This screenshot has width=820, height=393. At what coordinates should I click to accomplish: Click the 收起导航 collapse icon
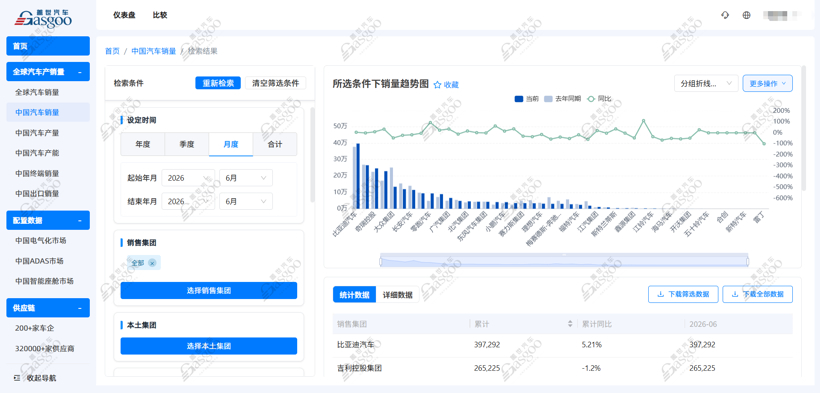point(17,377)
